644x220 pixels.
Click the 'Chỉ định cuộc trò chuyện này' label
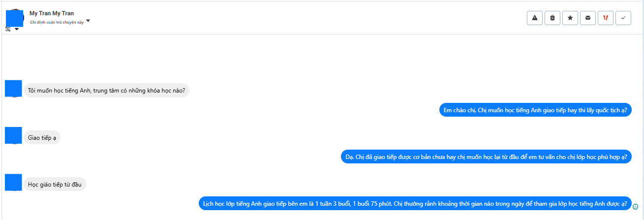[x=57, y=22]
